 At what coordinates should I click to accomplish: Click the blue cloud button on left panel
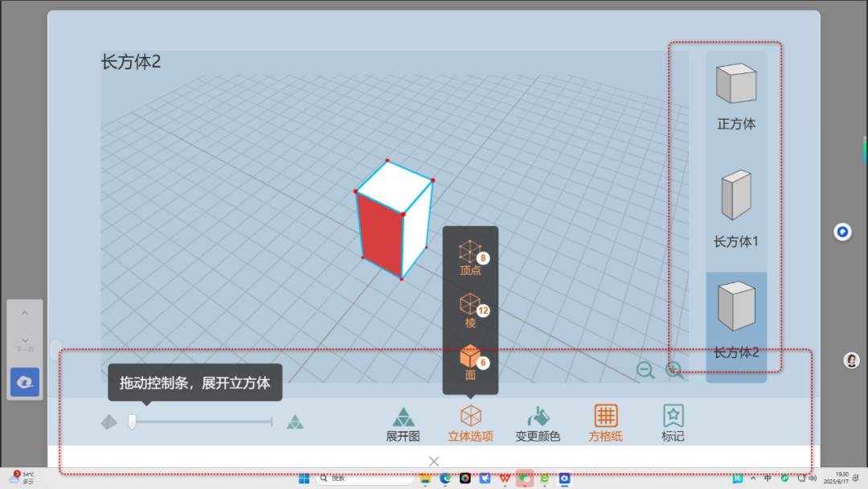click(x=24, y=382)
